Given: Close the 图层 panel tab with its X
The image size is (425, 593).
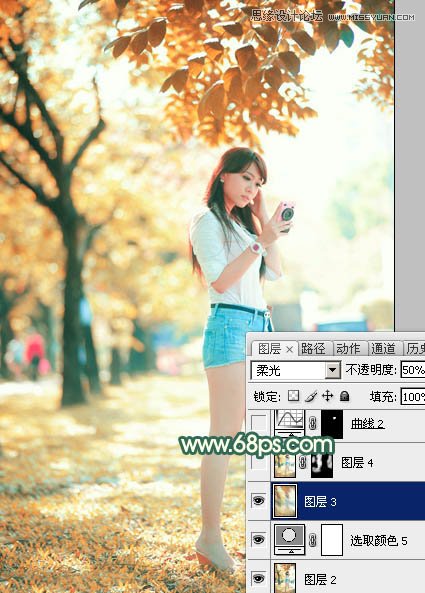Looking at the screenshot, I should click(x=289, y=349).
